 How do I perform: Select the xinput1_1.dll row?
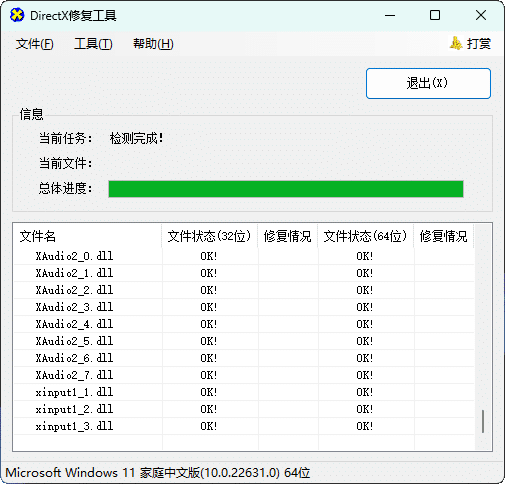[x=244, y=392]
